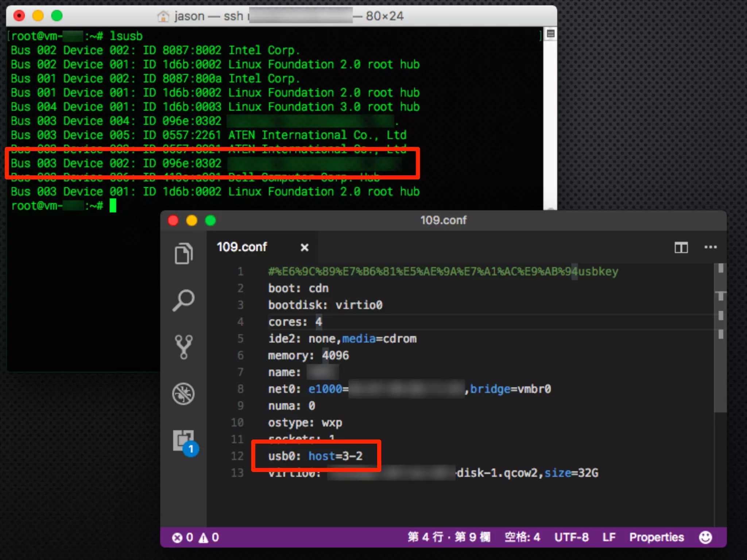Select the 109.conf editor tab

coord(242,247)
